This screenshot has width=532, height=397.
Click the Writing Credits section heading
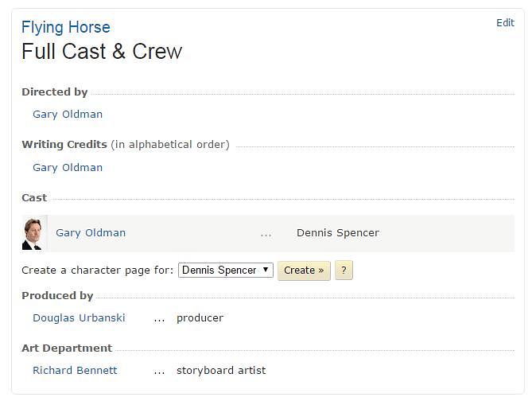coord(64,145)
